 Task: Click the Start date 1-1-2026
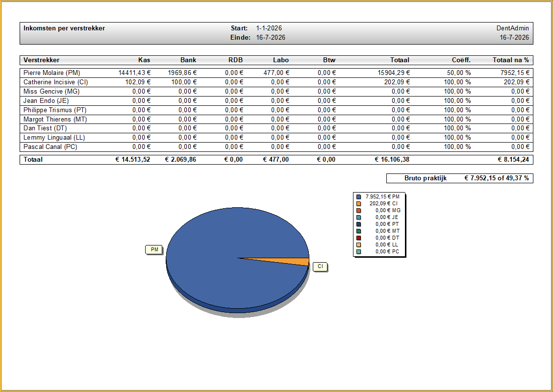coord(269,28)
